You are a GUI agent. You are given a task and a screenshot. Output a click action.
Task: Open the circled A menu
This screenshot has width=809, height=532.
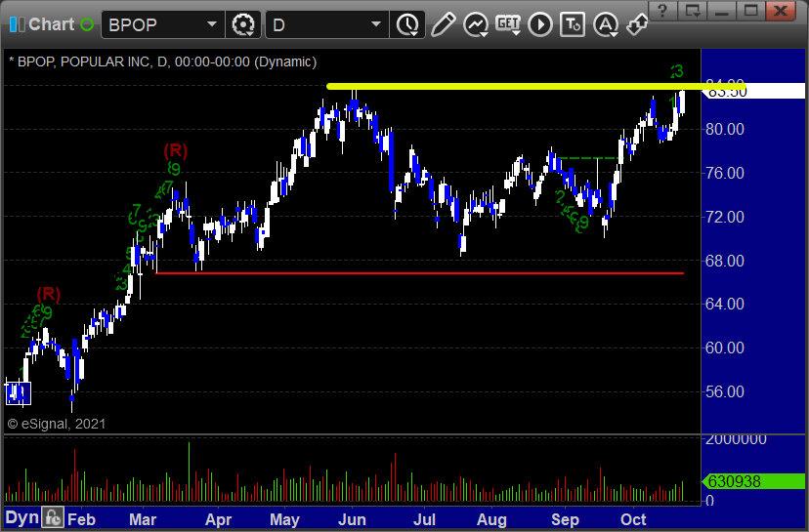tap(605, 24)
